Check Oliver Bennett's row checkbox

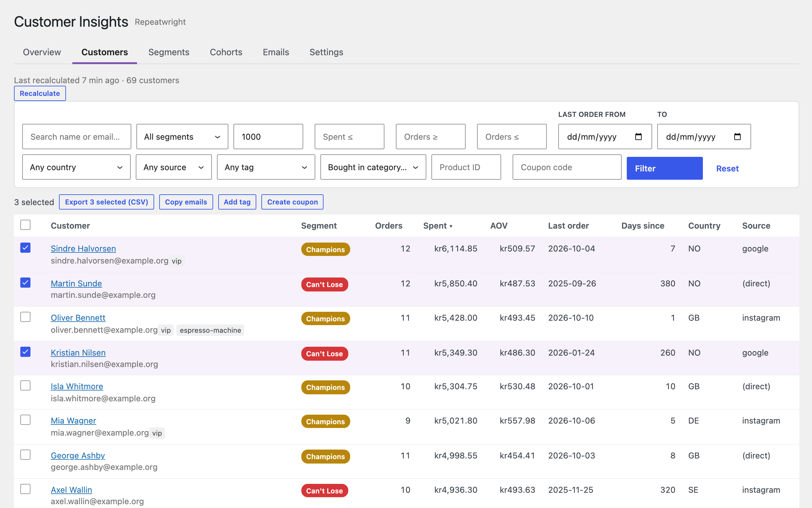[x=25, y=317]
